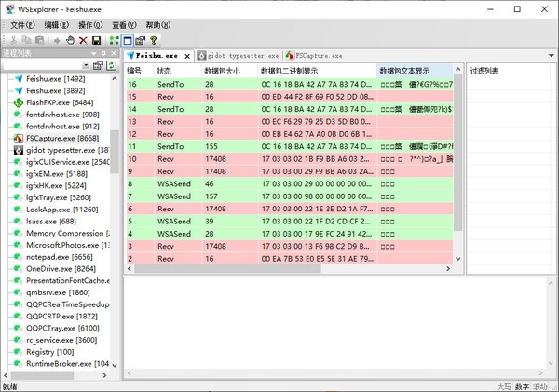
Task: Toggle the window panel toolbar button
Action: pyautogui.click(x=128, y=40)
